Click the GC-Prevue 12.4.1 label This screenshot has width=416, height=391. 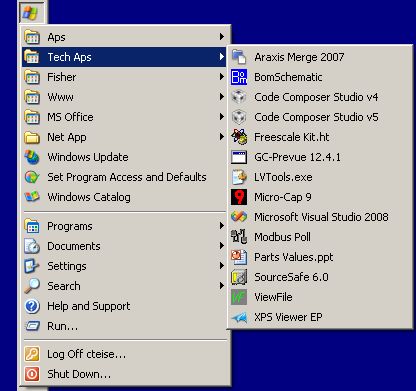click(x=297, y=157)
